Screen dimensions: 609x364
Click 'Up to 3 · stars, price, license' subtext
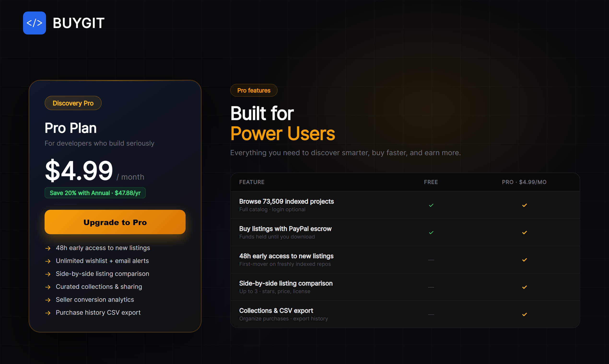point(275,291)
